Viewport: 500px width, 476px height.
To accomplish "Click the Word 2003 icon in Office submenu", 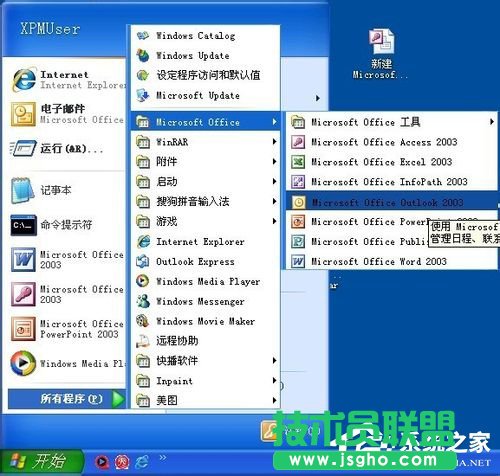I will [x=298, y=262].
